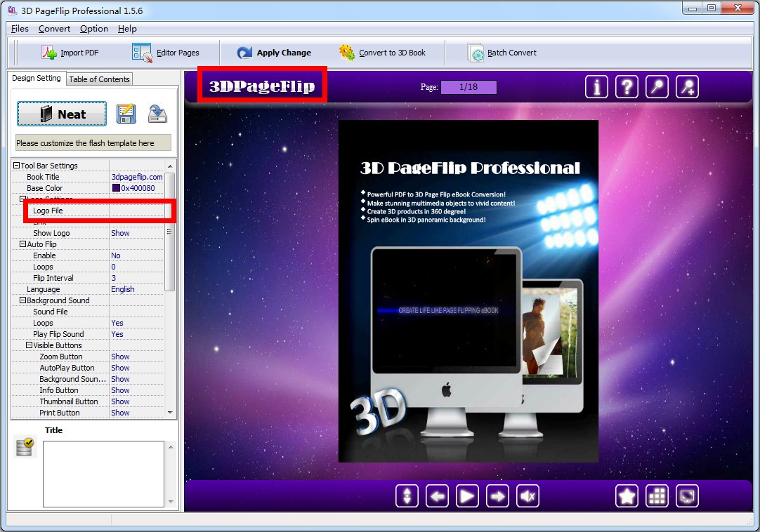The image size is (760, 532).
Task: Select the Design Setting tab
Action: pyautogui.click(x=37, y=78)
